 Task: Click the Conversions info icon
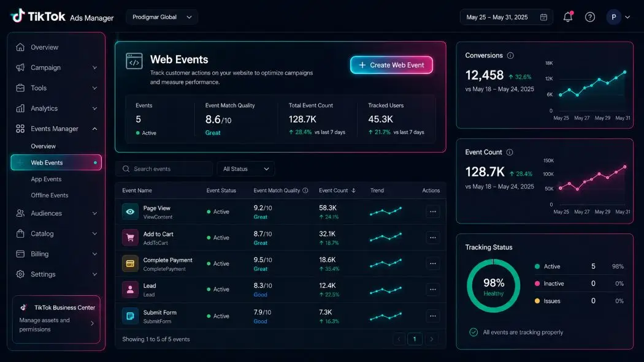(510, 55)
